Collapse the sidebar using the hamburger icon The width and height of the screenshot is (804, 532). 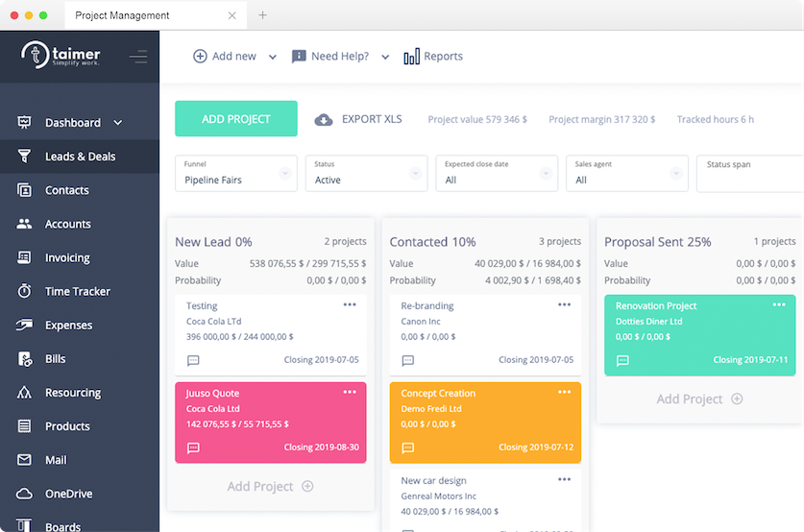point(138,57)
